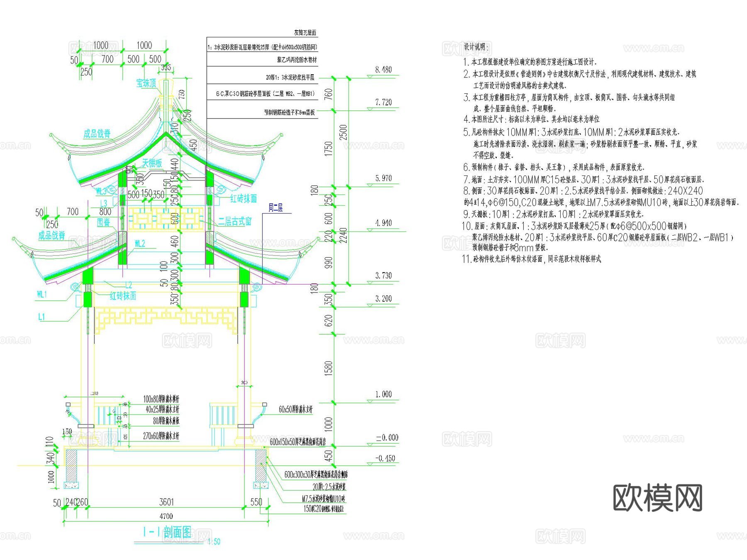Click the vertical dimension "2500"
Screen dimensions: 747x560
pos(343,132)
